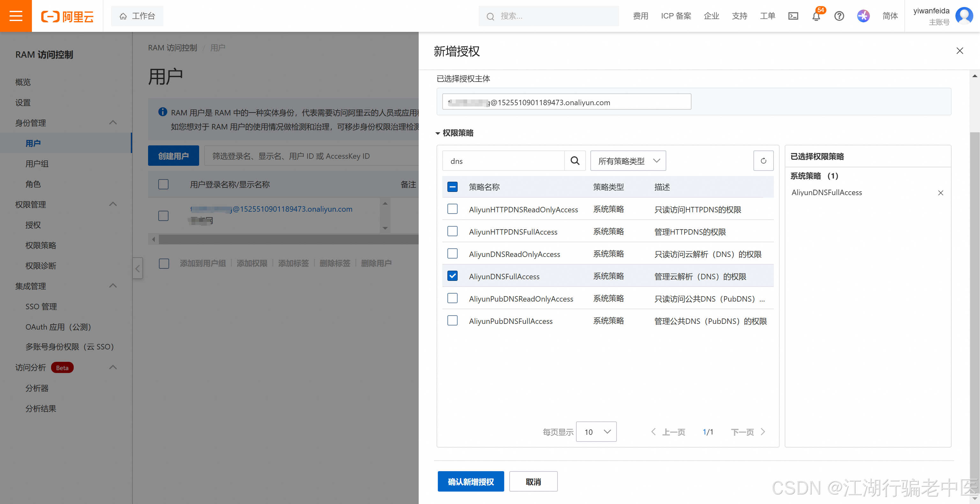Toggle the select-all policies header checkbox

click(x=452, y=186)
